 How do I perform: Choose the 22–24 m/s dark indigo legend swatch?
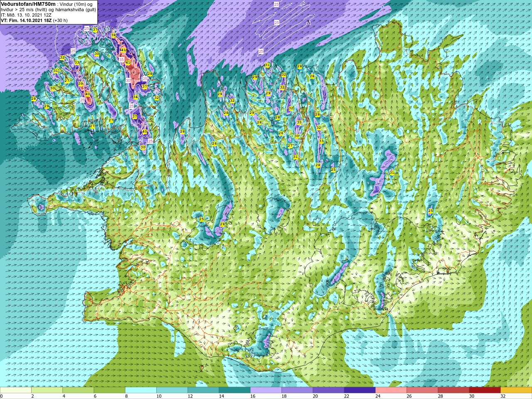tap(360, 390)
